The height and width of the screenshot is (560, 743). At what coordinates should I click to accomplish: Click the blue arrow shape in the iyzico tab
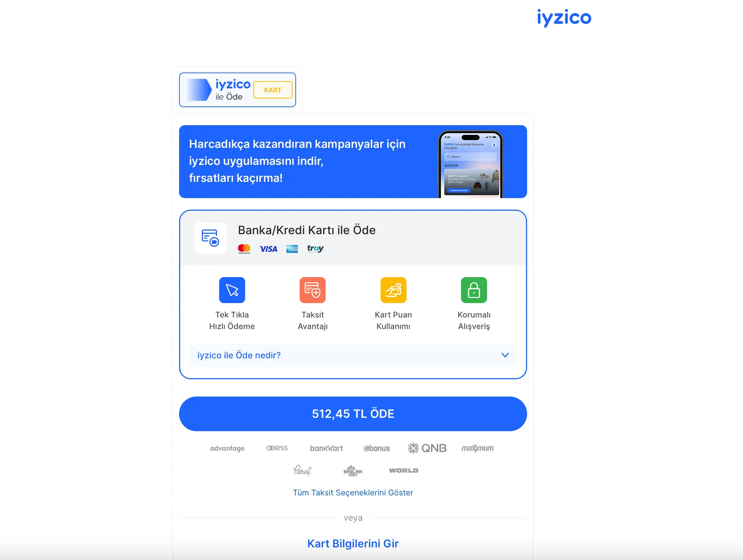(199, 90)
